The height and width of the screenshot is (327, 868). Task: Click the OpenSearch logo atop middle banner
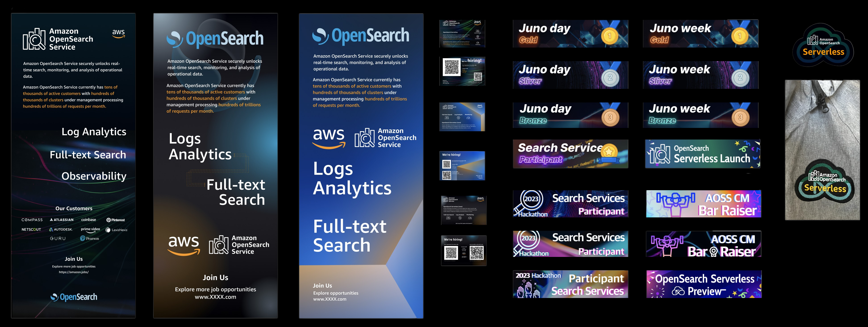pyautogui.click(x=215, y=38)
